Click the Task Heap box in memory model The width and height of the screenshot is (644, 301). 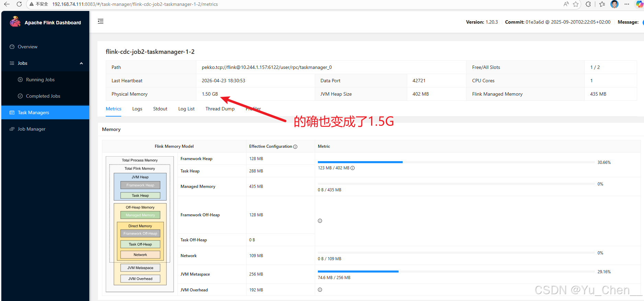pos(140,195)
